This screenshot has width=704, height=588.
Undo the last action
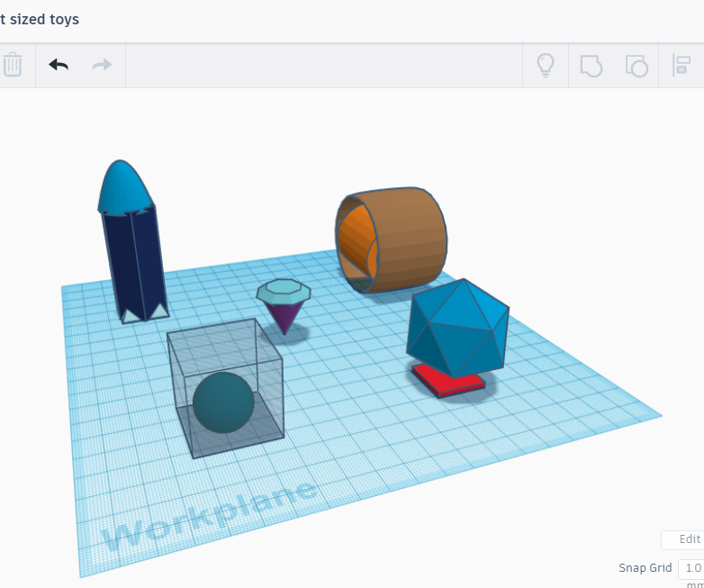click(59, 65)
